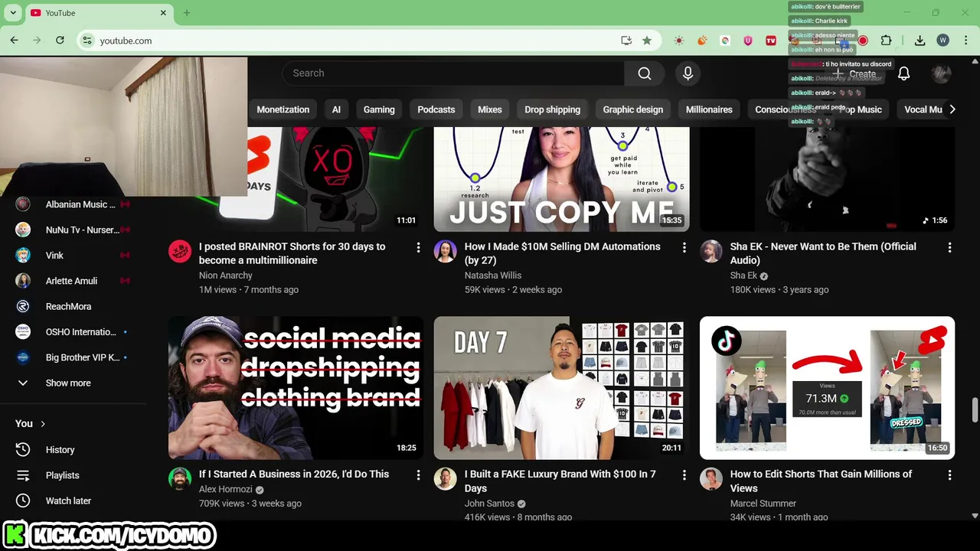Play the social media dropshipping thumbnail
The height and width of the screenshot is (551, 980).
[x=296, y=388]
